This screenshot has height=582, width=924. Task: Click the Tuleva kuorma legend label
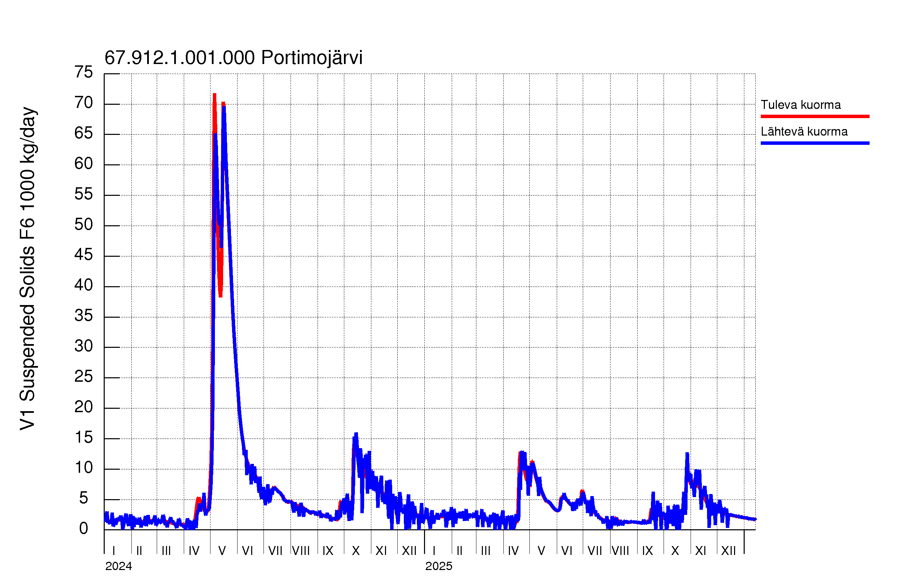(x=800, y=105)
